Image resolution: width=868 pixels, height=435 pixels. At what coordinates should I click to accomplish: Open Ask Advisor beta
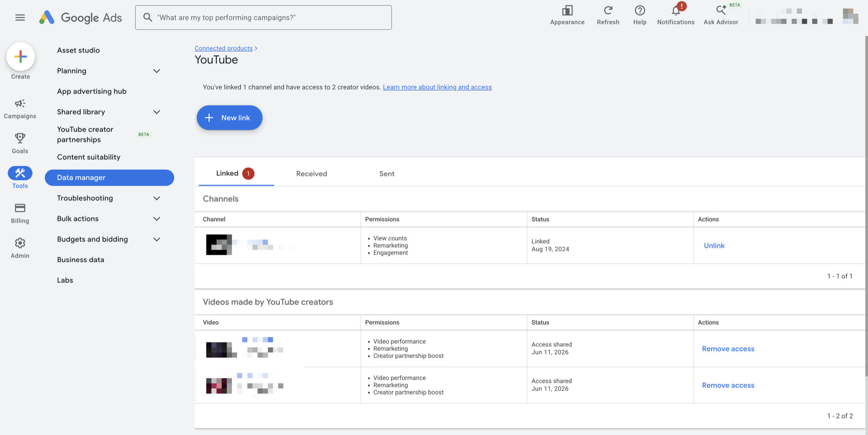pos(721,15)
